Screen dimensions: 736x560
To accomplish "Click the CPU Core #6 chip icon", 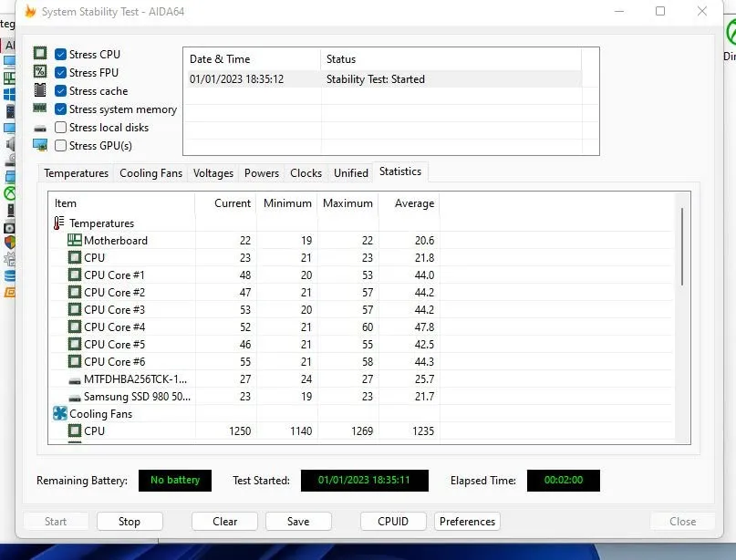I will [75, 361].
